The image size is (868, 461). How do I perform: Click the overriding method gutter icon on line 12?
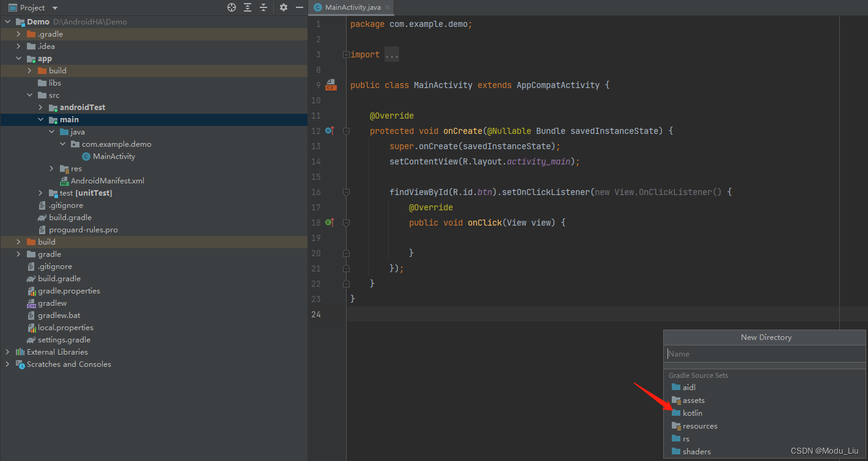tap(329, 130)
